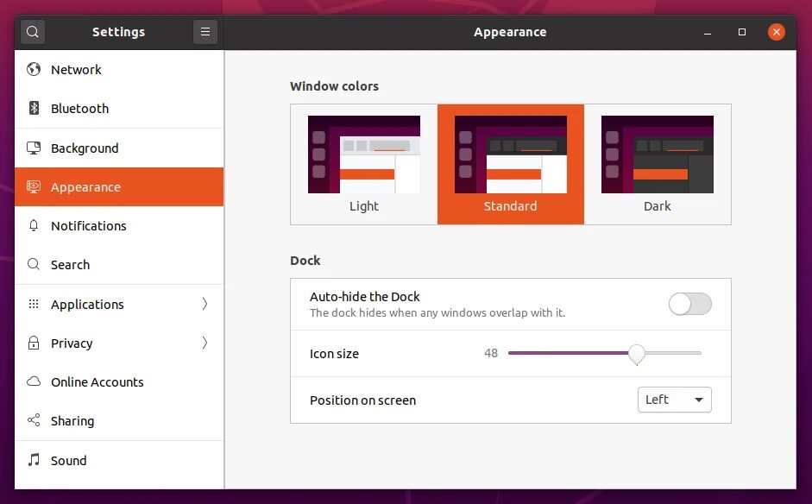Open the Bluetooth settings panel
812x504 pixels.
point(119,108)
